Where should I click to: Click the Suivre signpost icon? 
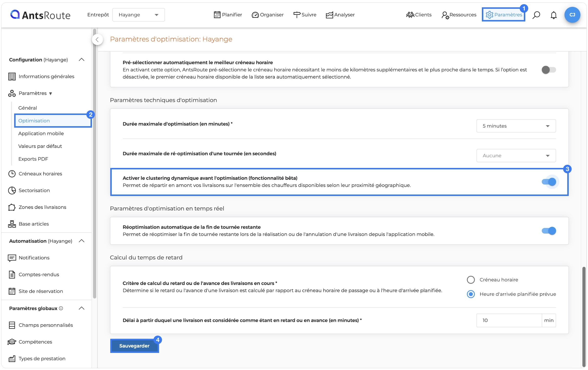pos(296,15)
